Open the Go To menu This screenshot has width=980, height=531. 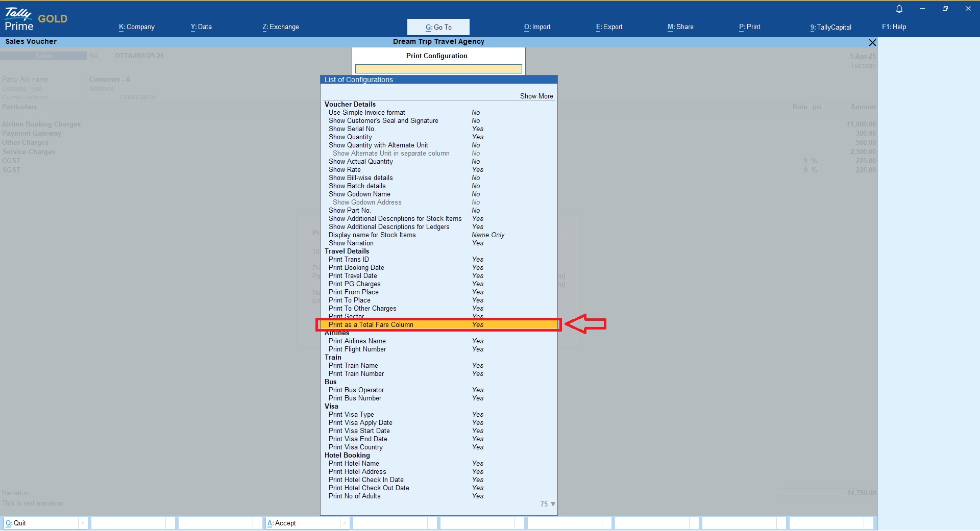coord(438,27)
